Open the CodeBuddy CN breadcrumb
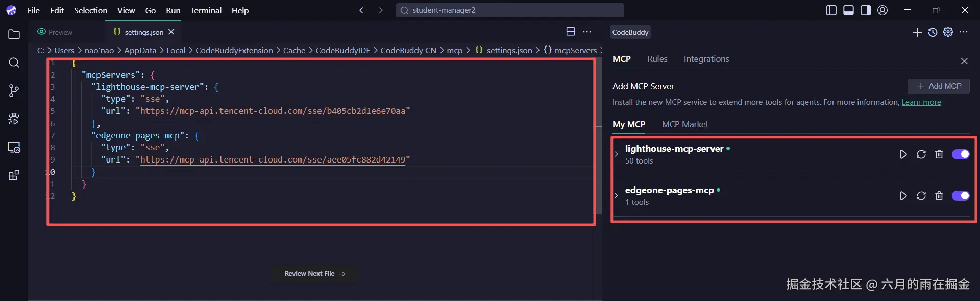 [408, 50]
